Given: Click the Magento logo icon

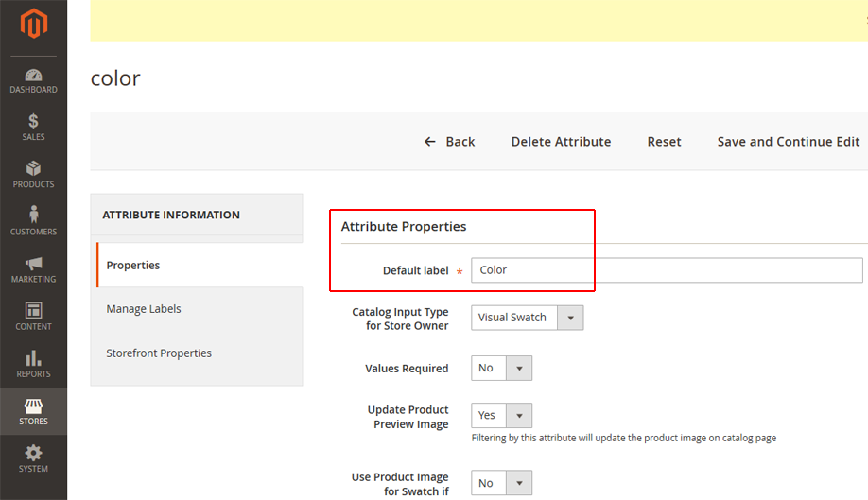Looking at the screenshot, I should click(34, 24).
